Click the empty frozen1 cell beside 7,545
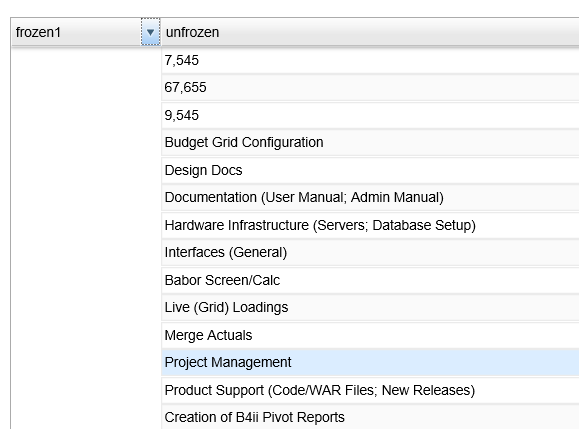Image resolution: width=579 pixels, height=429 pixels. click(x=86, y=61)
